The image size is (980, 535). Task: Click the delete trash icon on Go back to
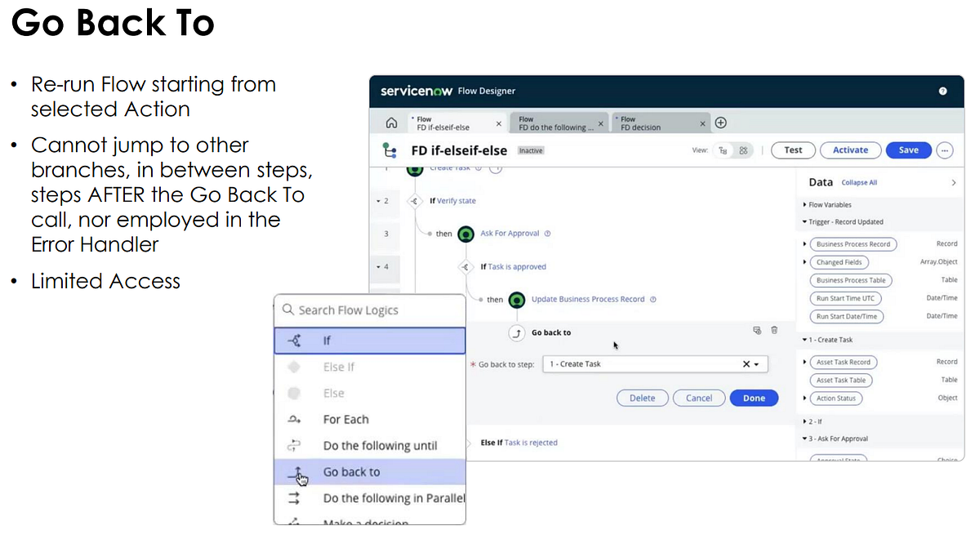[773, 329]
